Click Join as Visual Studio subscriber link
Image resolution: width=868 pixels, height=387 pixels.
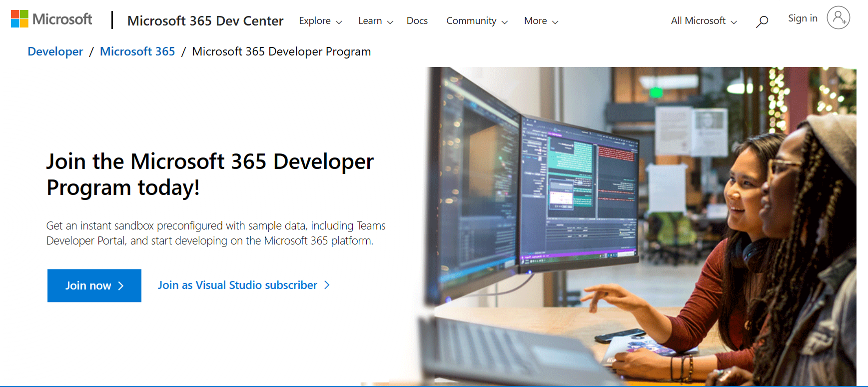point(244,285)
